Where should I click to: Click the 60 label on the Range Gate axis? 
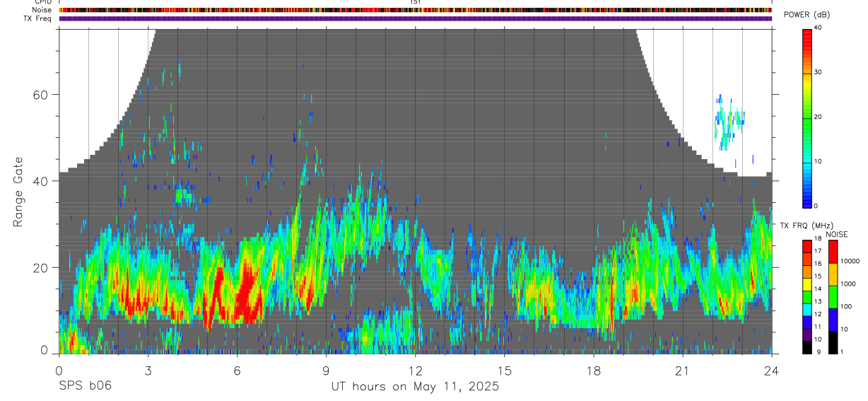pos(45,94)
